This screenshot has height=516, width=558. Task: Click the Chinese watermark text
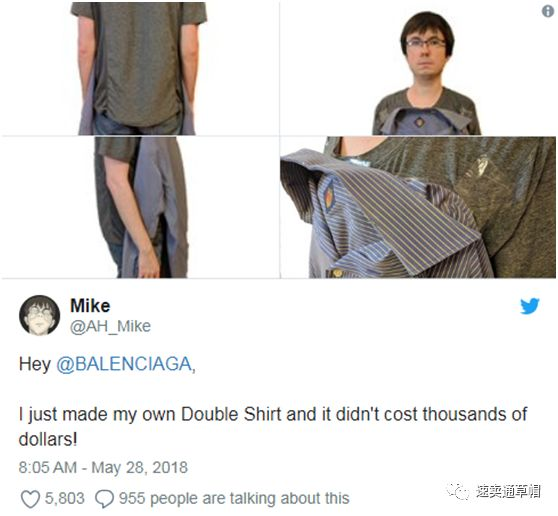coord(509,491)
